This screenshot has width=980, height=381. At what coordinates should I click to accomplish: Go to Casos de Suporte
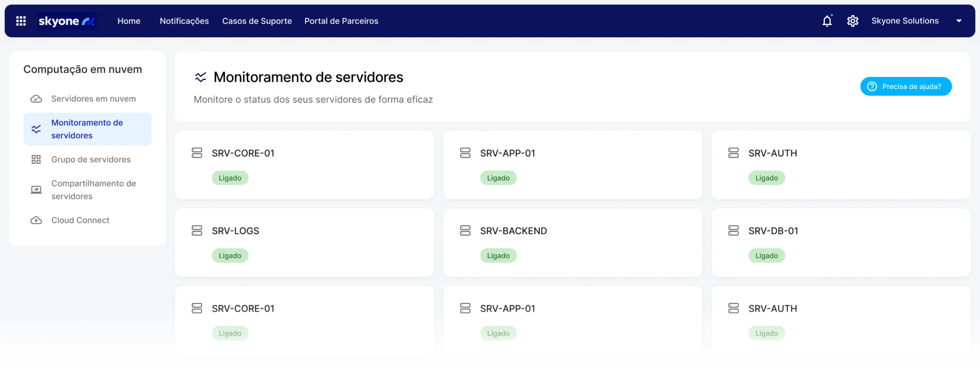(x=257, y=21)
